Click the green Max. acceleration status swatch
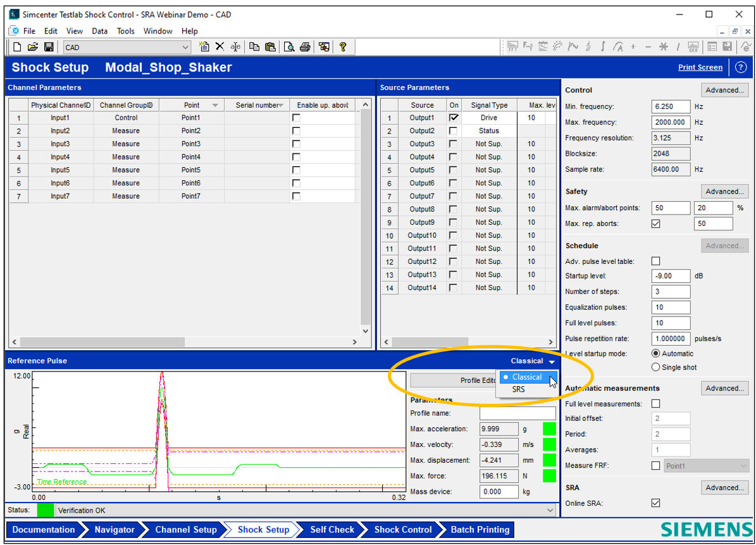The width and height of the screenshot is (756, 545). click(x=549, y=429)
